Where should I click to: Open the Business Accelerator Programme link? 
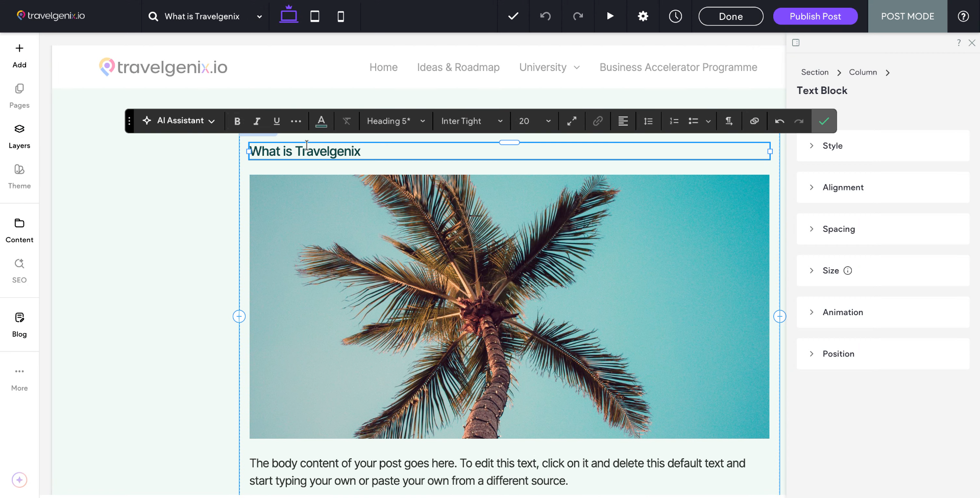tap(678, 67)
